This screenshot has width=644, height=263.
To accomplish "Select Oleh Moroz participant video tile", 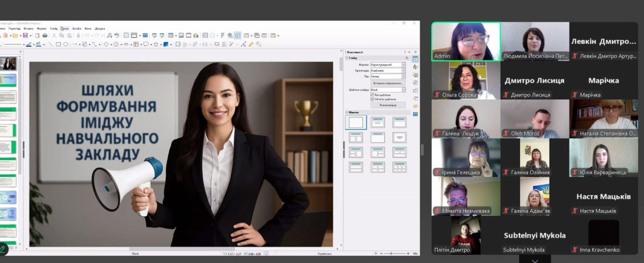I will tap(535, 119).
